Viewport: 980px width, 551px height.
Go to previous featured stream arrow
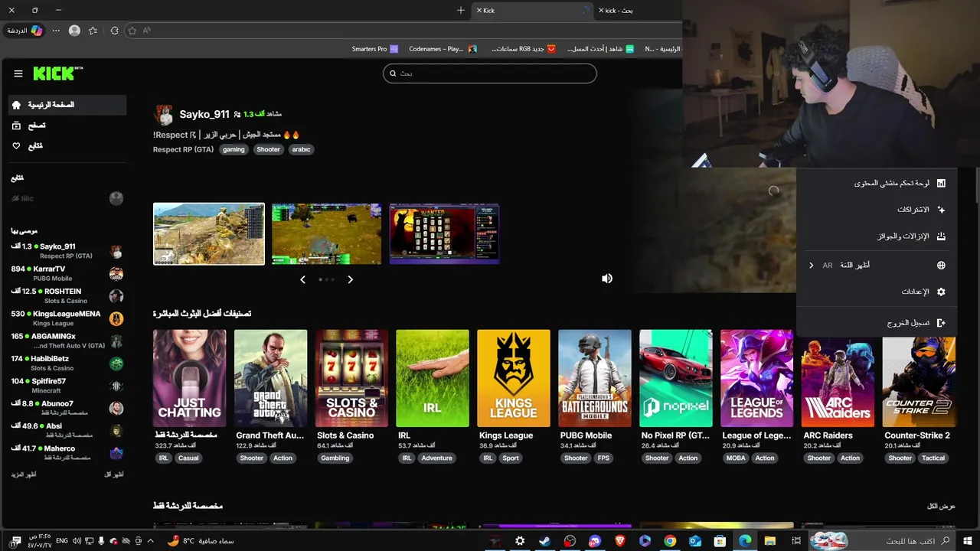[302, 279]
